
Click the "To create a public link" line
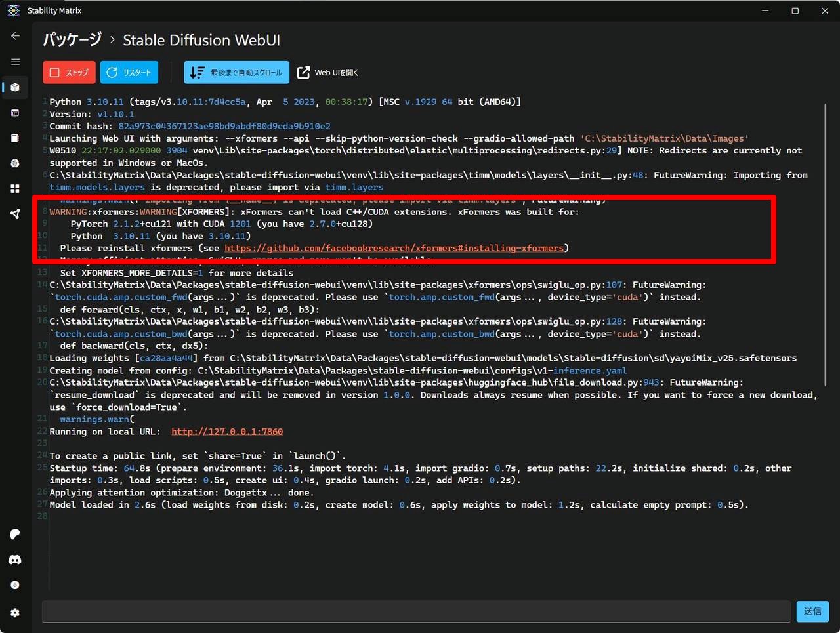(x=198, y=456)
